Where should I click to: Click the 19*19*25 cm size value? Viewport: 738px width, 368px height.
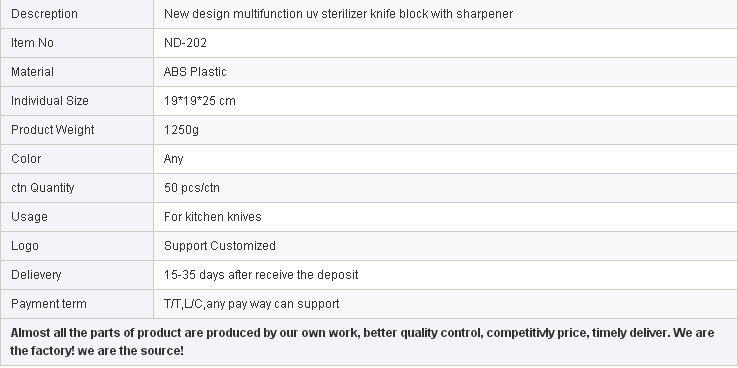[x=200, y=101]
